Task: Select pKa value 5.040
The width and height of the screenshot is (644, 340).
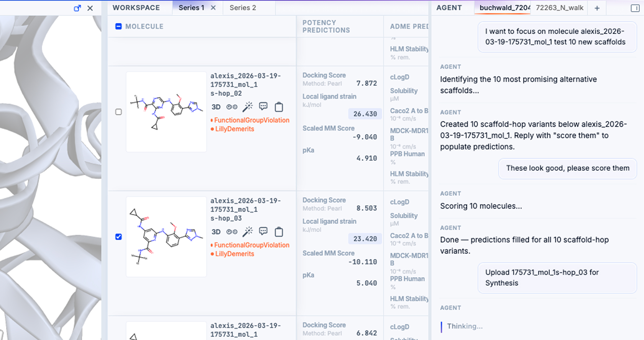Action: click(366, 283)
